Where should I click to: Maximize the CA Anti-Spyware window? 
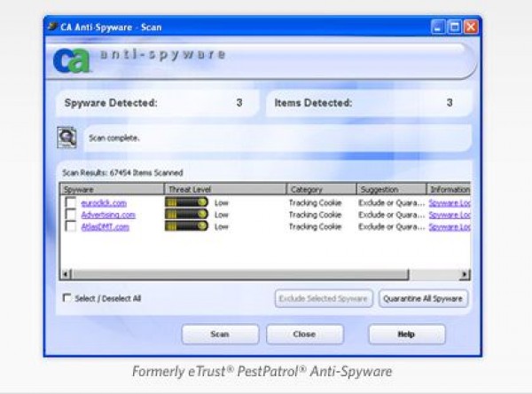coord(454,27)
